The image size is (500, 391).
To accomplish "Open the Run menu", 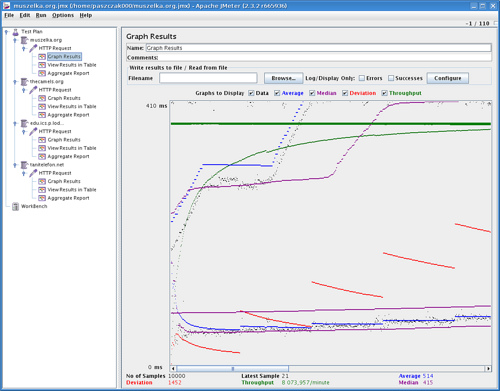I will click(x=41, y=15).
